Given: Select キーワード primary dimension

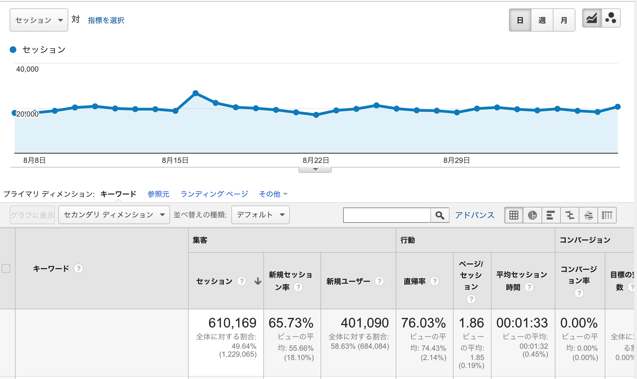Looking at the screenshot, I should pyautogui.click(x=118, y=194).
